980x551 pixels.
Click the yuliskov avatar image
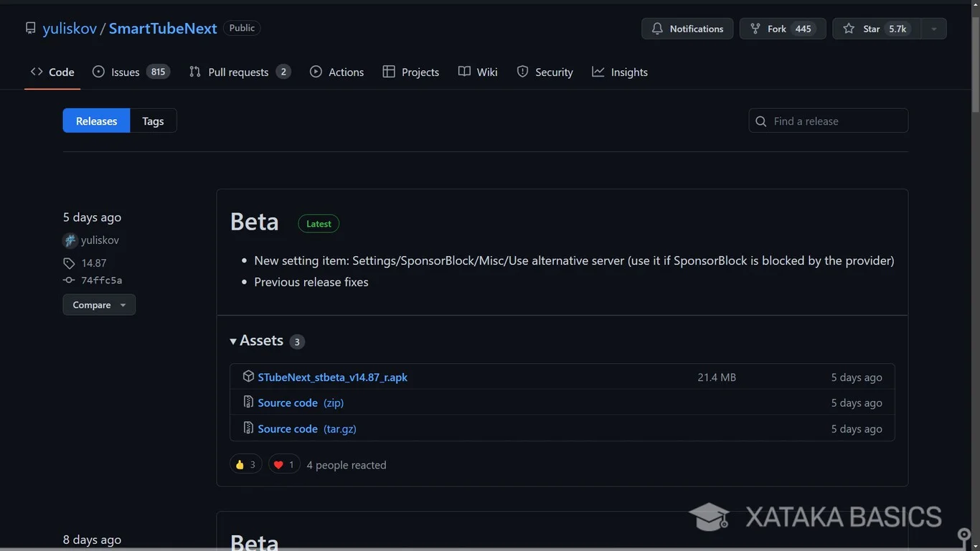coord(70,240)
